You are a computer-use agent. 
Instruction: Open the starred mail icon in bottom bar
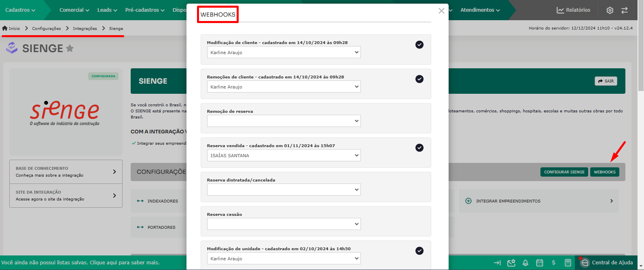pyautogui.click(x=511, y=263)
